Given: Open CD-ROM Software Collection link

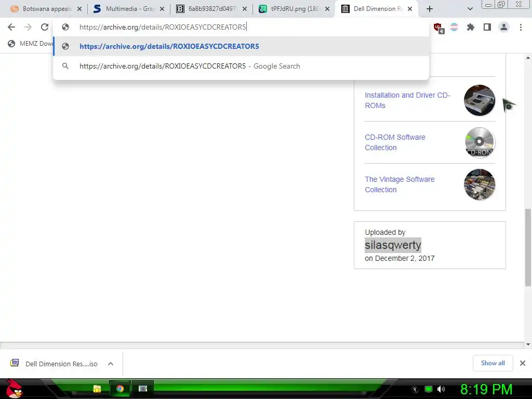Looking at the screenshot, I should pyautogui.click(x=395, y=142).
